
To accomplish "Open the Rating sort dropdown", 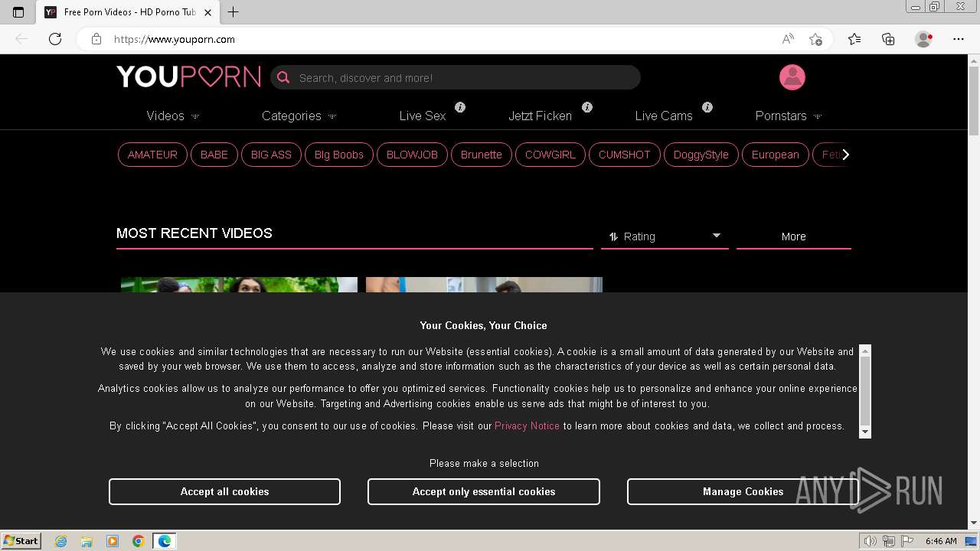I will (665, 236).
